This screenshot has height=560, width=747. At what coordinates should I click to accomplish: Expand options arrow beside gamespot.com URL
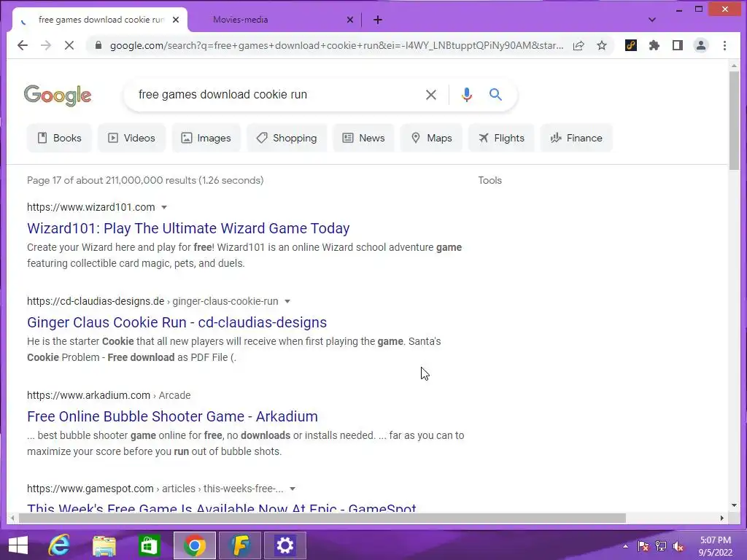[x=293, y=489]
